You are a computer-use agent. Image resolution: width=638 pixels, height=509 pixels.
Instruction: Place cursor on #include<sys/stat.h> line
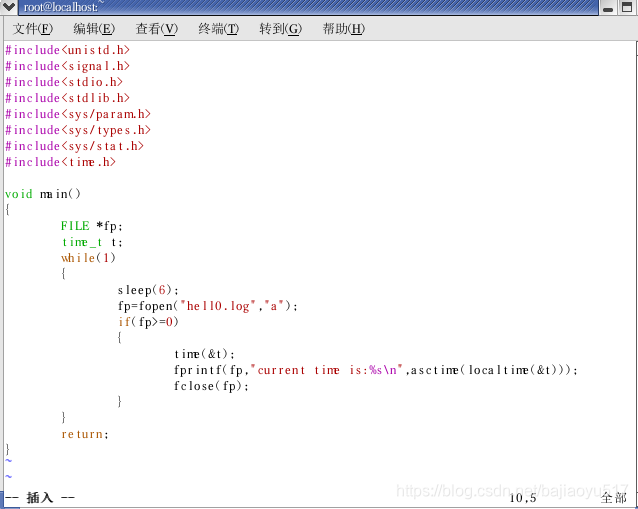pyautogui.click(x=74, y=146)
